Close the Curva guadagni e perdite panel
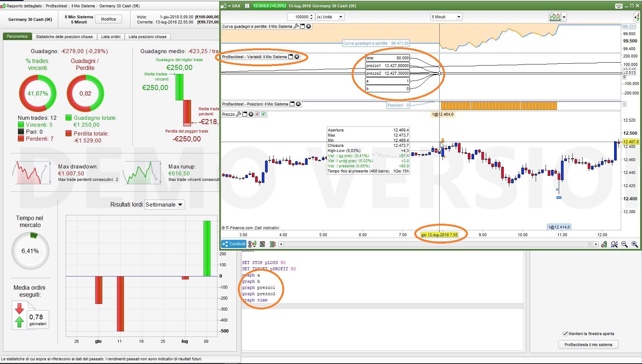The image size is (642, 364). pyautogui.click(x=309, y=26)
